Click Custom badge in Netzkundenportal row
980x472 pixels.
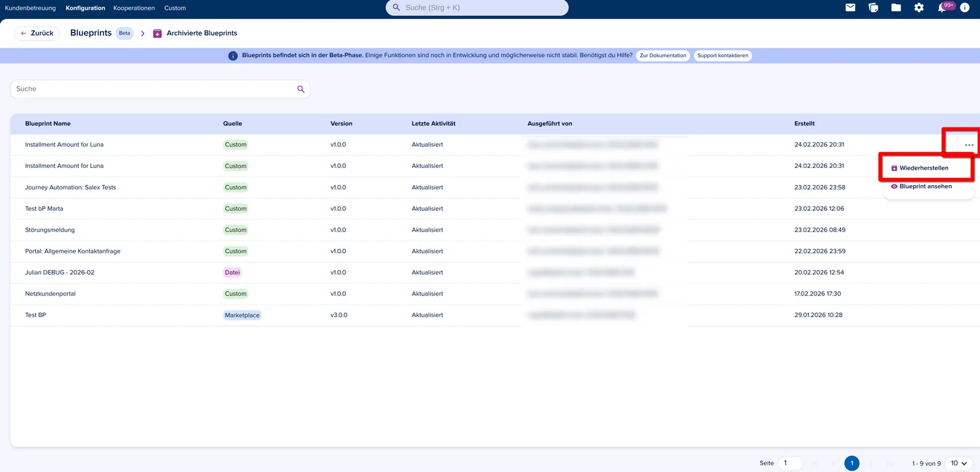[235, 294]
